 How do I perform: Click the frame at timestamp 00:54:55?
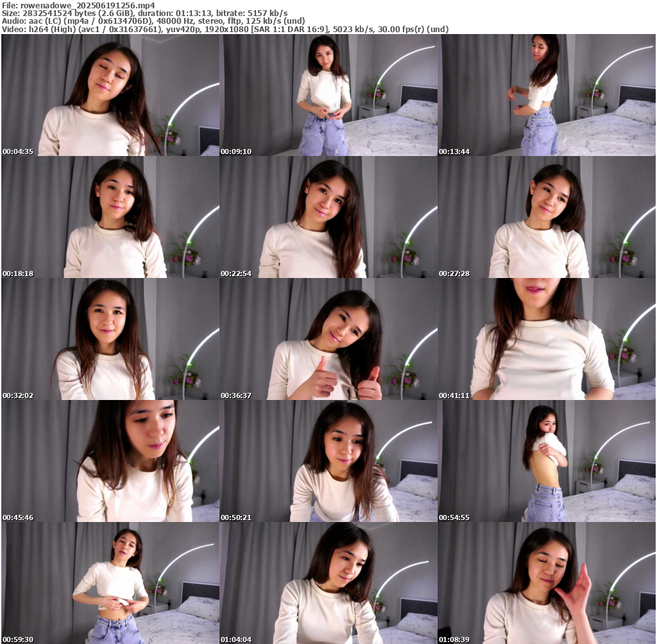coord(547,461)
